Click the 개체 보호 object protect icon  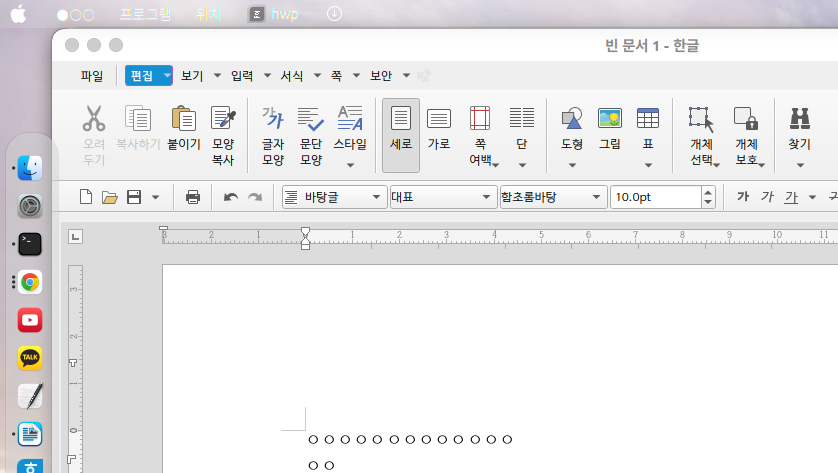(x=746, y=118)
